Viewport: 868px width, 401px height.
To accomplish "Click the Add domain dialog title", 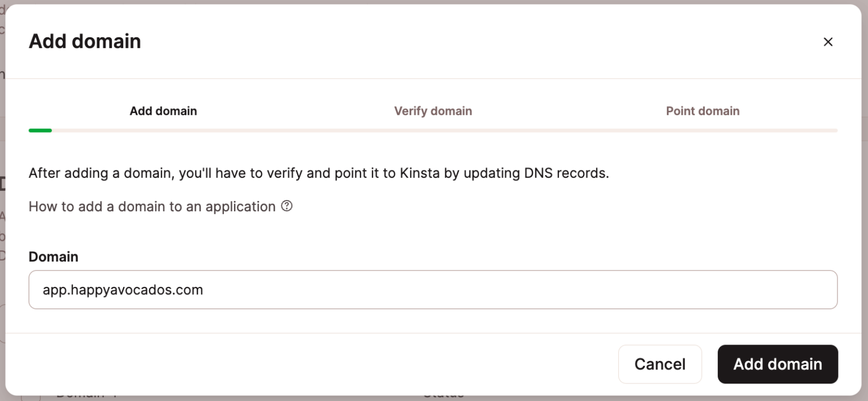I will coord(85,41).
